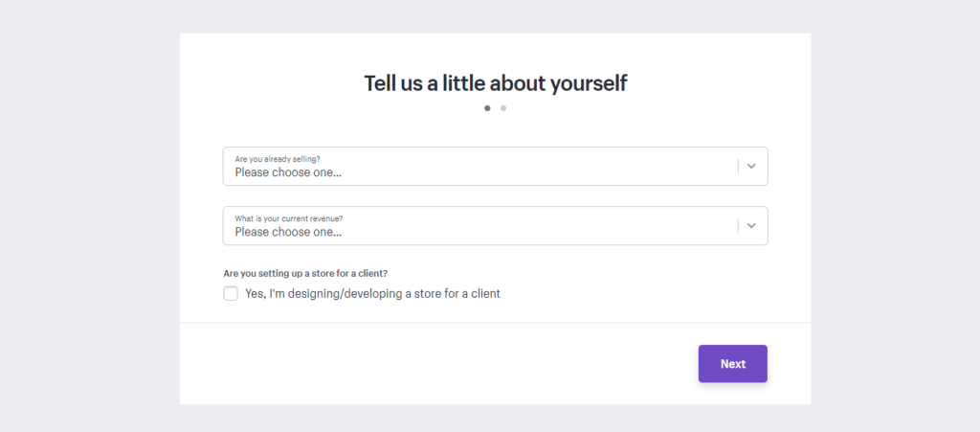980x432 pixels.
Task: Tick the client store checkbox
Action: pos(231,293)
